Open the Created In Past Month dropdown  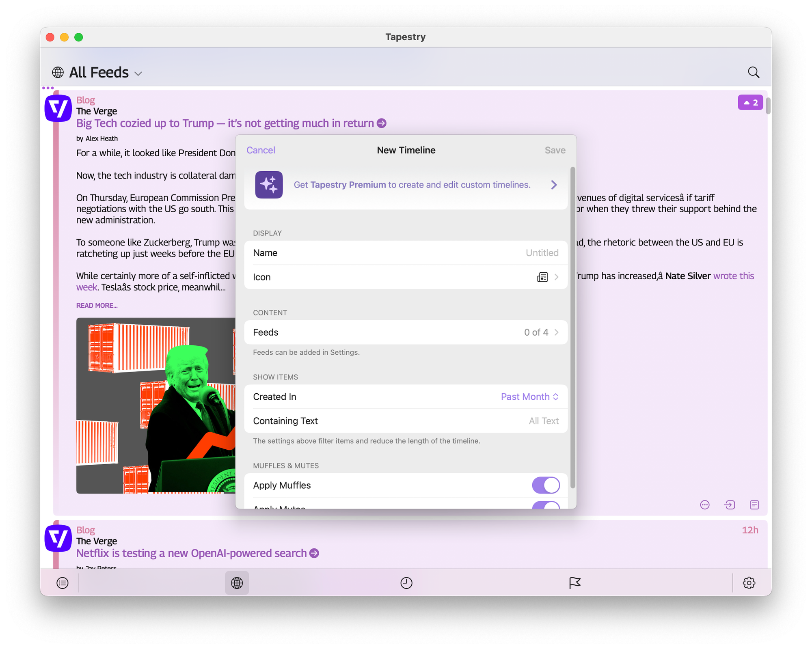[529, 397]
